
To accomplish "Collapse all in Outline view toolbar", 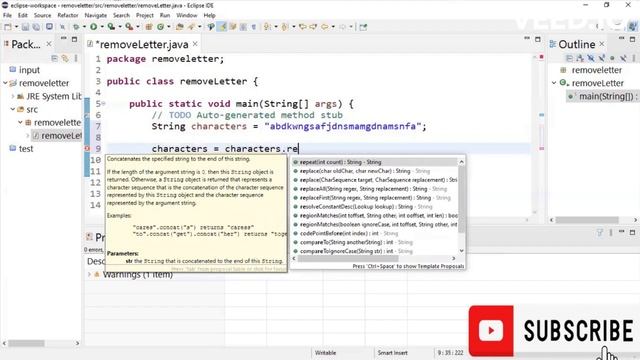I will (x=569, y=58).
